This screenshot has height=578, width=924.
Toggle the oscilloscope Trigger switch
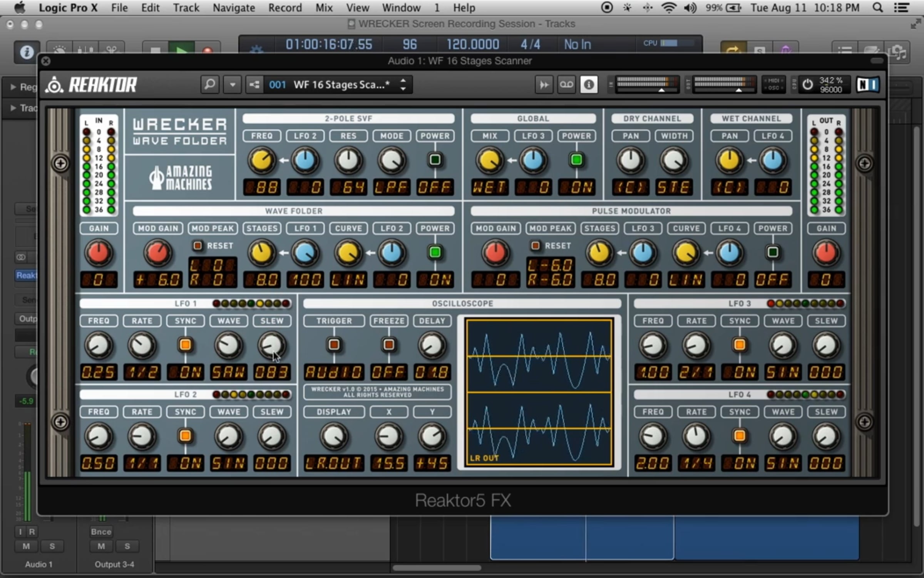click(334, 344)
